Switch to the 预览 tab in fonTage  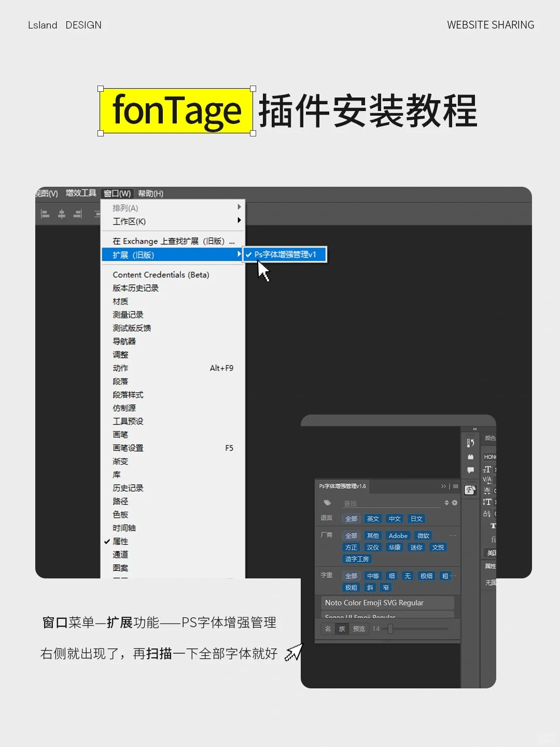click(x=359, y=629)
